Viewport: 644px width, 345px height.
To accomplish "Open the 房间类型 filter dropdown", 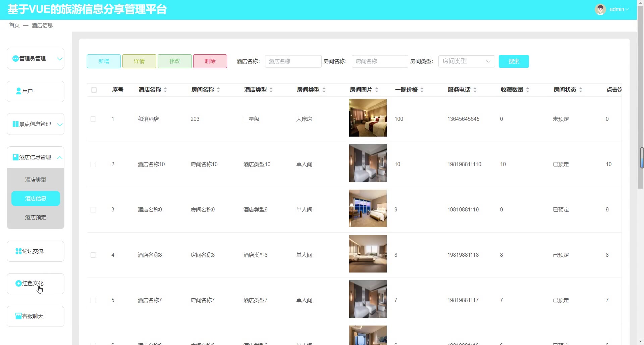I will point(467,61).
